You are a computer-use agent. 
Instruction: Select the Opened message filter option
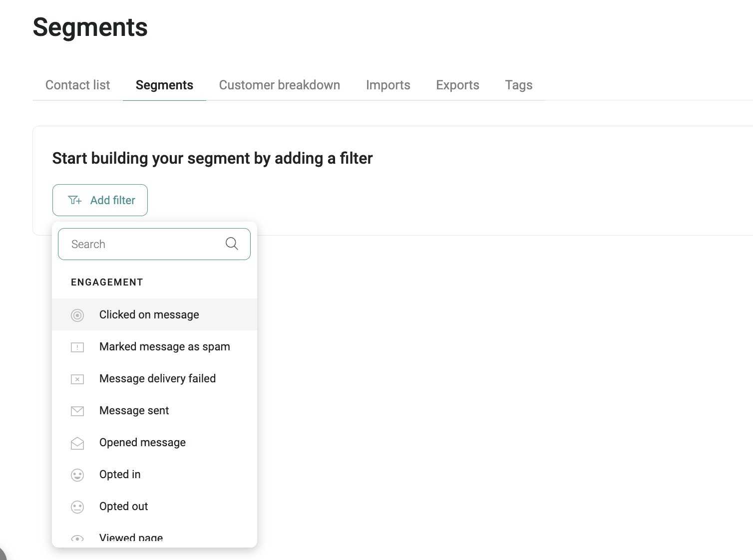pos(154,442)
